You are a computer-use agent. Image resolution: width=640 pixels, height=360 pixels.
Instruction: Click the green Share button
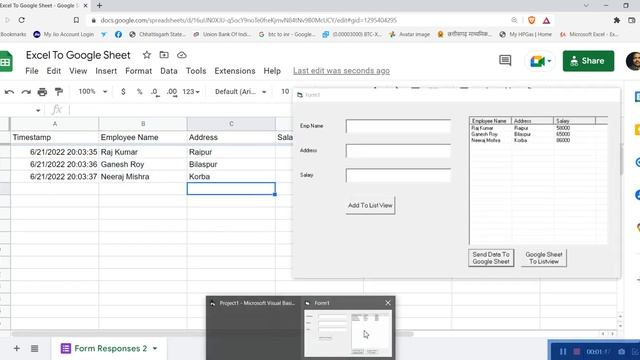coord(588,61)
